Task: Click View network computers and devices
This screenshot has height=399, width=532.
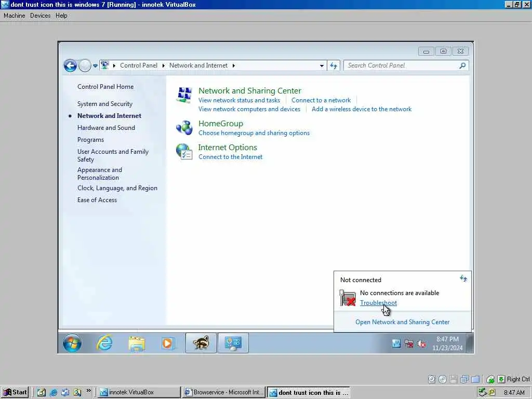Action: (x=249, y=109)
